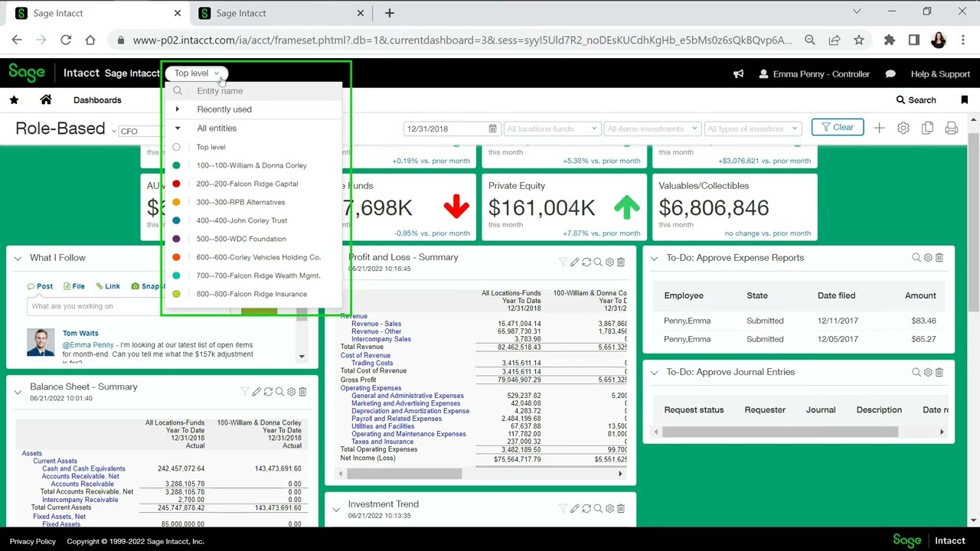
Task: Open the All locations-funds filter dropdown
Action: (551, 129)
